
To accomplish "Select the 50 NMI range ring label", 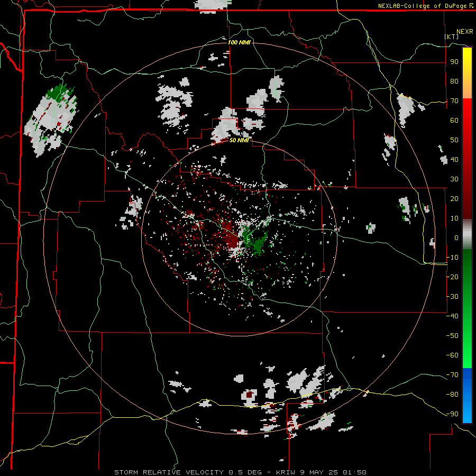I will (239, 140).
